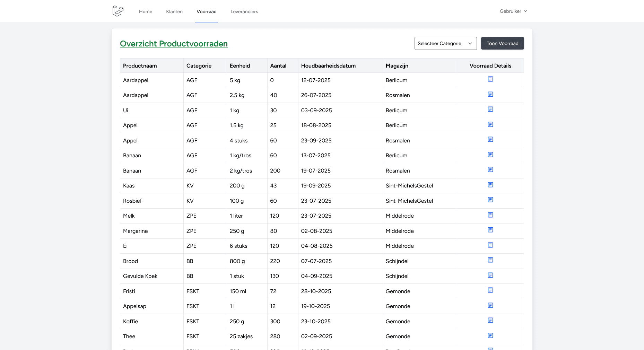Image resolution: width=644 pixels, height=350 pixels.
Task: Expand the Gebruiker menu
Action: click(x=513, y=11)
